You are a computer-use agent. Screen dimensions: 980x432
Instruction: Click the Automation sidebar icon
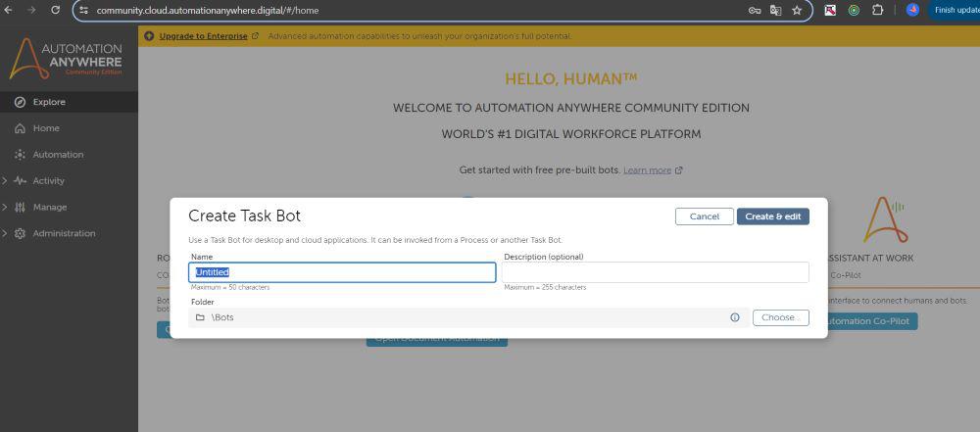(x=20, y=155)
